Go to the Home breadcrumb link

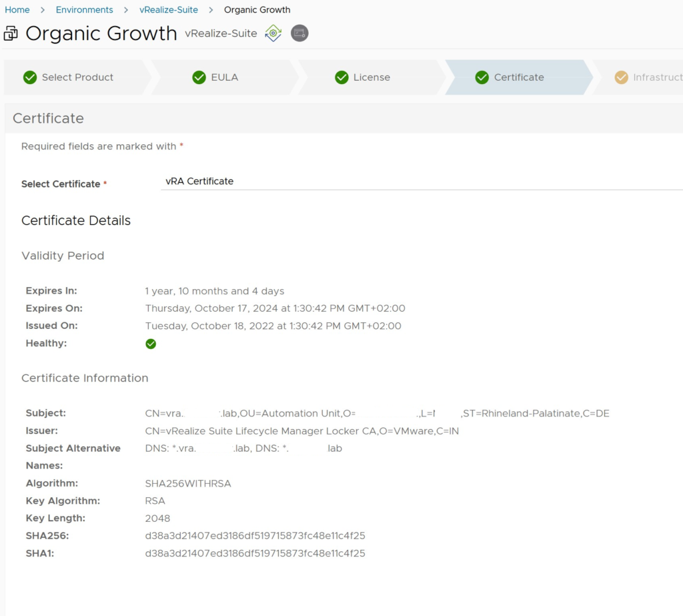[17, 9]
